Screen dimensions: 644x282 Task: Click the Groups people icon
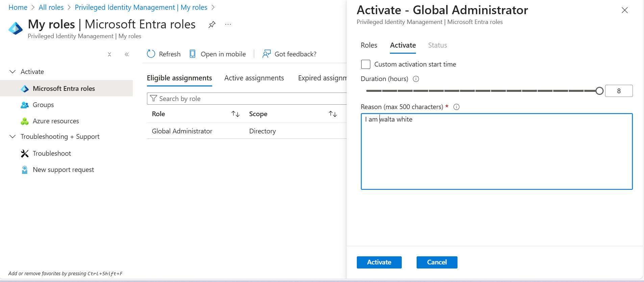[x=25, y=105]
